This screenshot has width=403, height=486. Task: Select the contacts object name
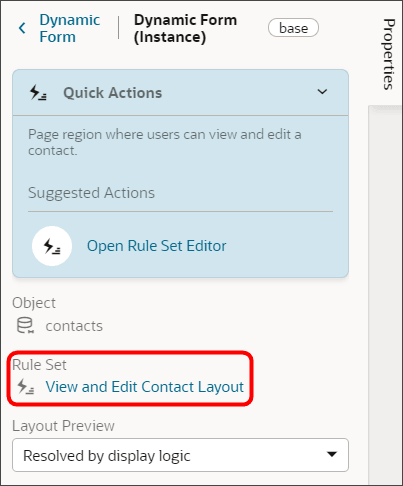click(x=74, y=326)
